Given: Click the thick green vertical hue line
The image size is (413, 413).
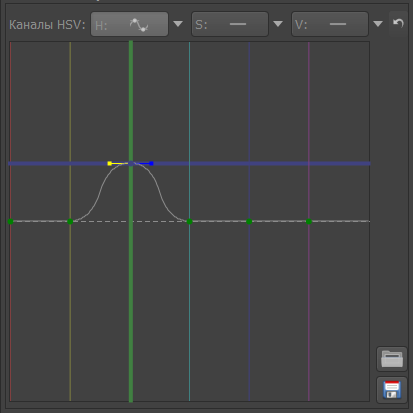Looking at the screenshot, I should point(131,283).
